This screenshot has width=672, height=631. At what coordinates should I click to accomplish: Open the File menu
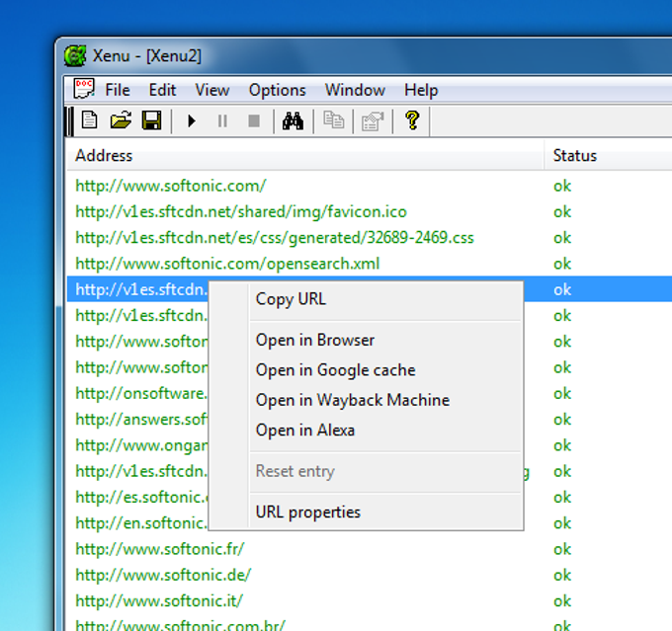[118, 90]
